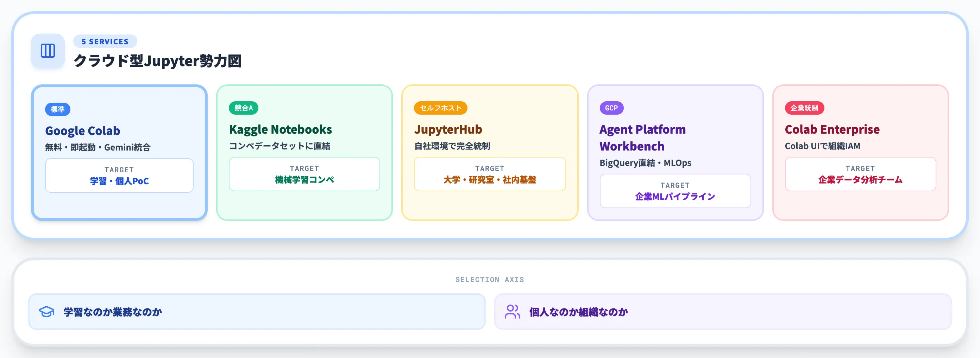Click the セルフホスト tag

pos(441,108)
